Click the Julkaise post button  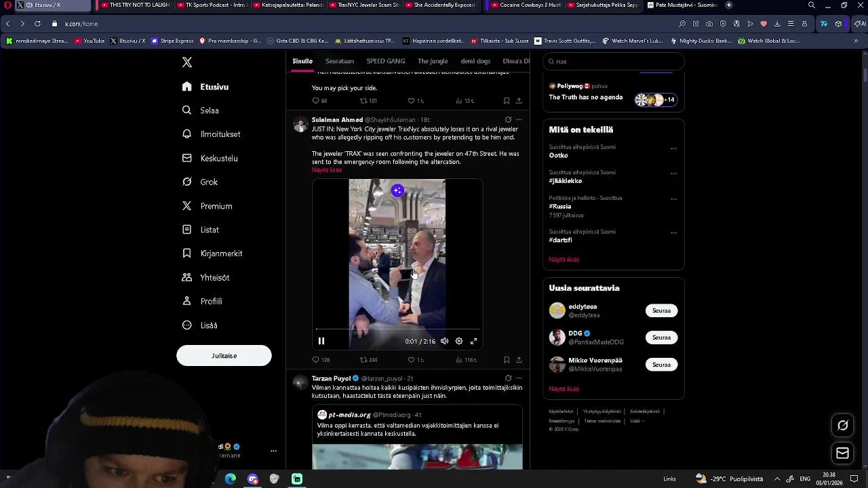[x=224, y=356]
